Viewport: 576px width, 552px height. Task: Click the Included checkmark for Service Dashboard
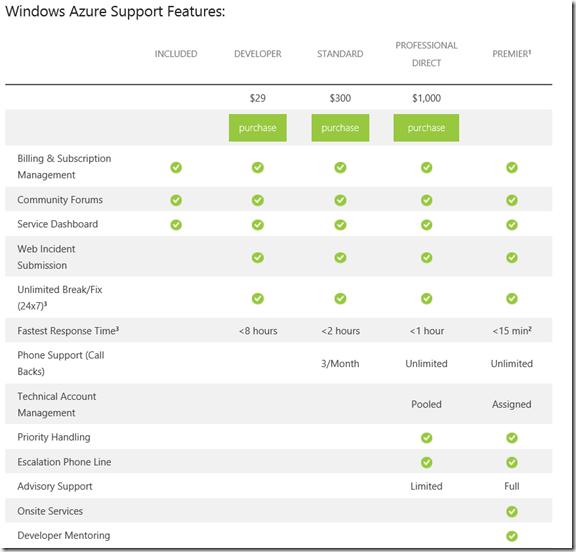[x=176, y=225]
